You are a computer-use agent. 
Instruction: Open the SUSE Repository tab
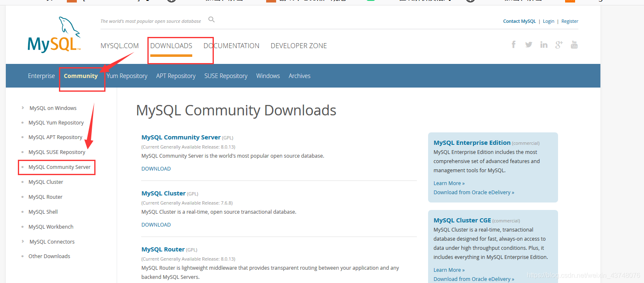tap(226, 76)
